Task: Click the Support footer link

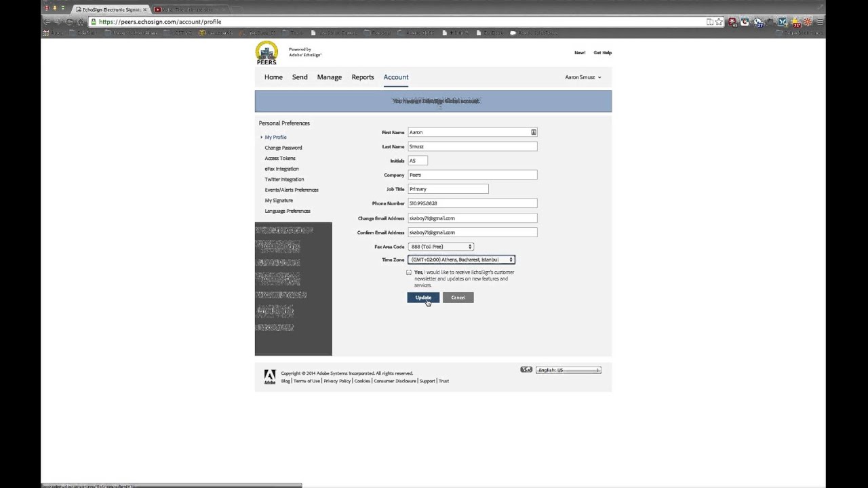Action: [427, 381]
